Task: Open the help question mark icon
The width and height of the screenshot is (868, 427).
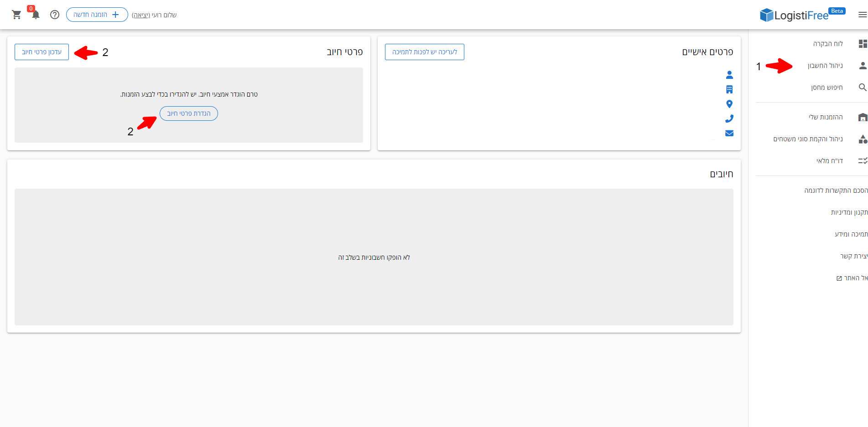Action: 55,15
